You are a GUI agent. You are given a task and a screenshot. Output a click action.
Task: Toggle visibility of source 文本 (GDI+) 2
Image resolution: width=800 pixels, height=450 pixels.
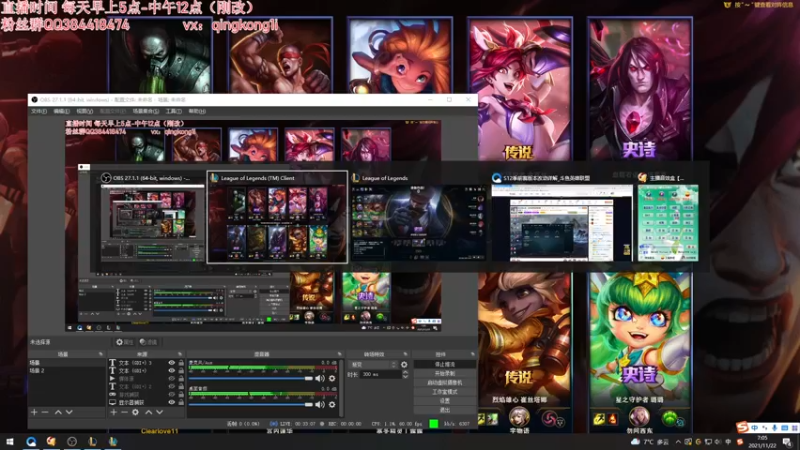click(x=171, y=387)
